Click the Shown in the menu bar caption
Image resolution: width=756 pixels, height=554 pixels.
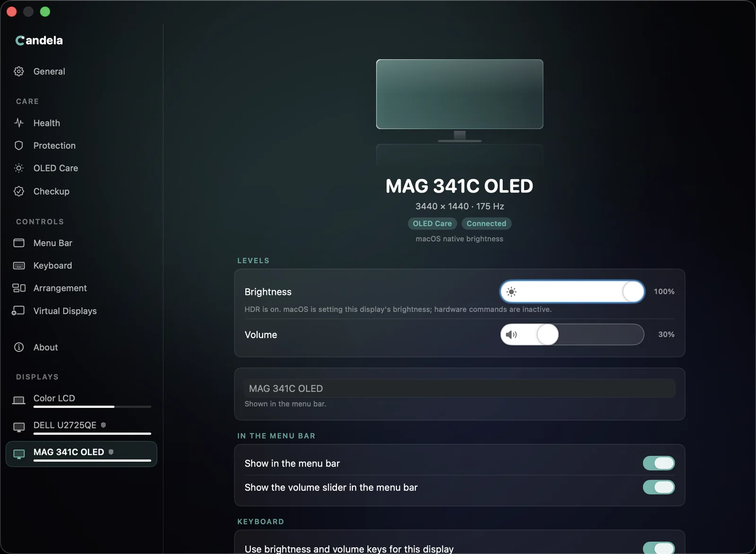285,404
